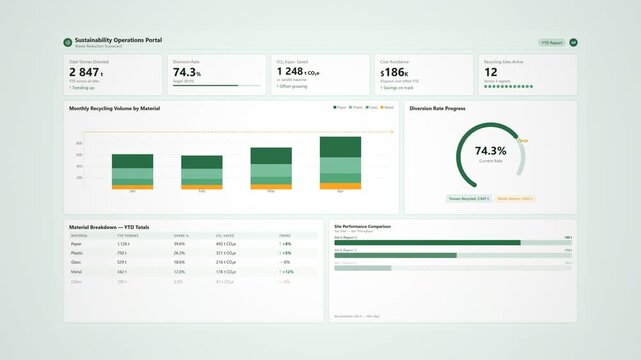Click the dashed target line in bar chart
The height and width of the screenshot is (360, 641).
pyautogui.click(x=238, y=132)
